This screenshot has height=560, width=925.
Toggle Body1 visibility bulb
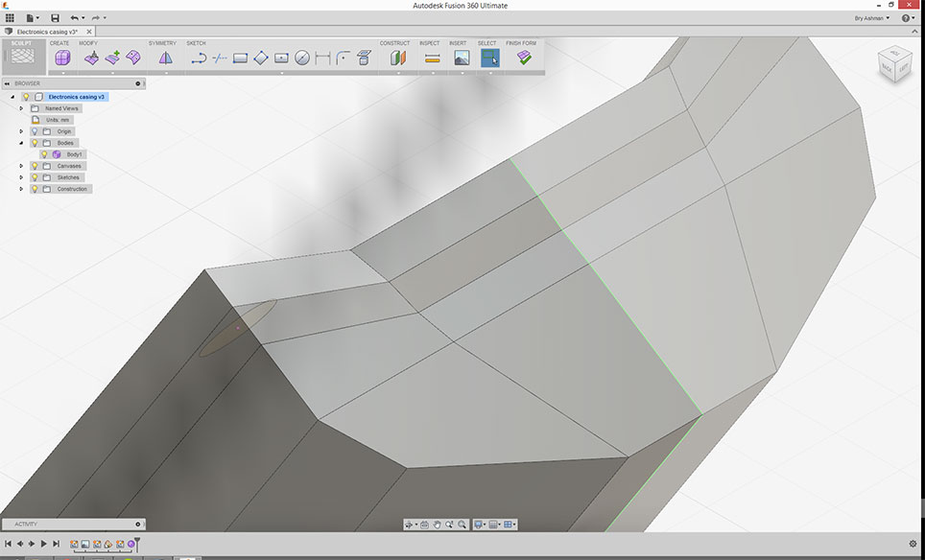coord(44,154)
